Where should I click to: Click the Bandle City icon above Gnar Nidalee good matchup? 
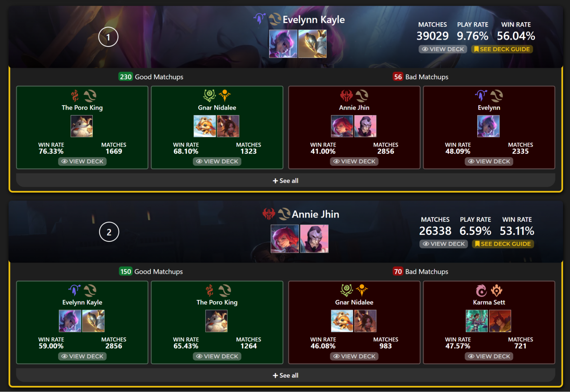[210, 96]
